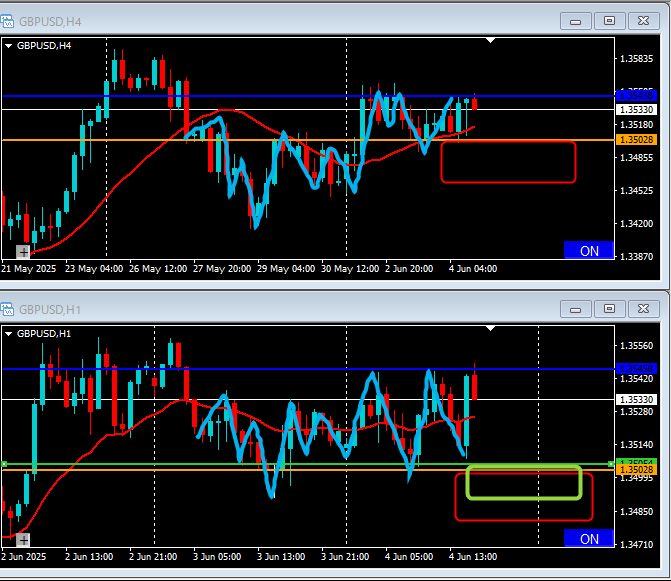Click the 3 Jun 21:00 time label
This screenshot has height=581, width=671.
(x=345, y=557)
